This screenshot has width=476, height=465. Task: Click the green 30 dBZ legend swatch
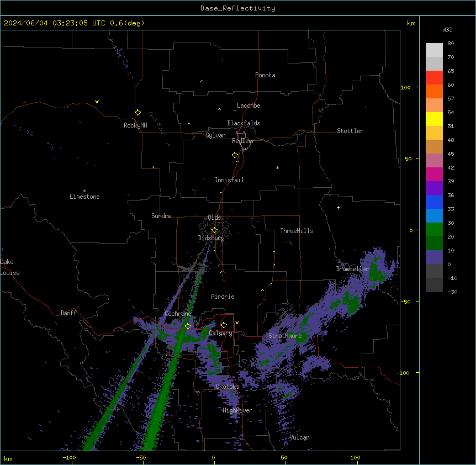(434, 230)
